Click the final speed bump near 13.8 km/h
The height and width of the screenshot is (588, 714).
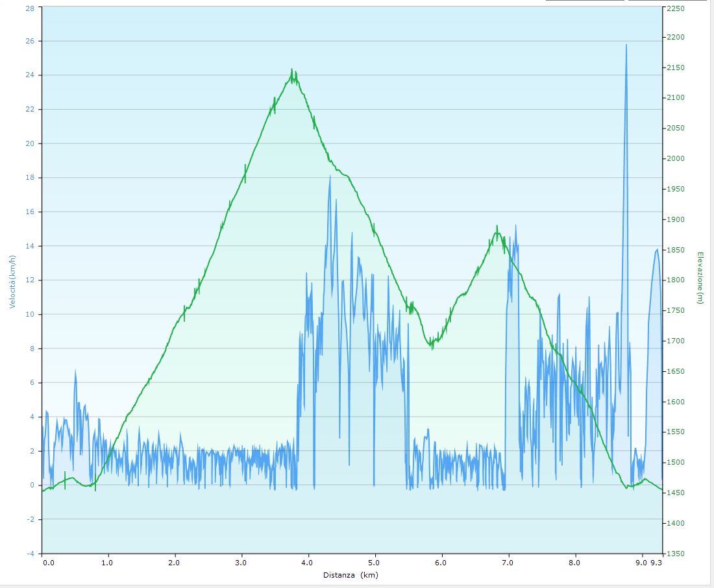coord(657,250)
